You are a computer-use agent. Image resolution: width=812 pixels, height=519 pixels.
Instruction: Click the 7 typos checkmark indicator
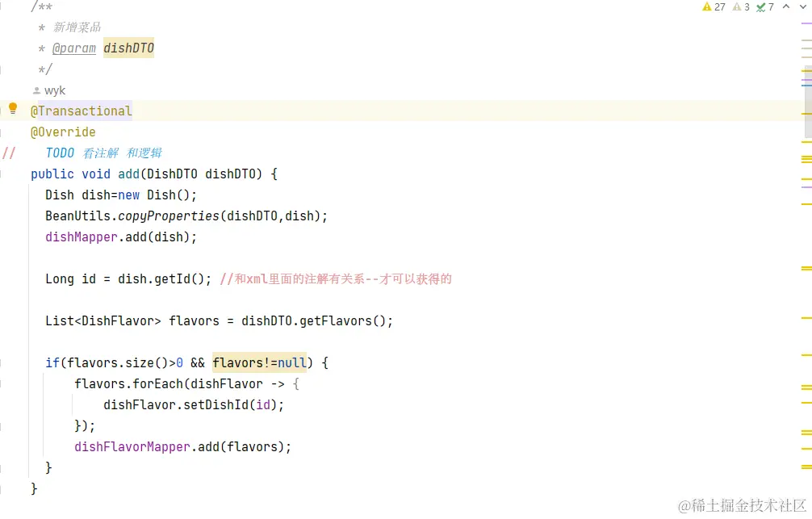765,6
